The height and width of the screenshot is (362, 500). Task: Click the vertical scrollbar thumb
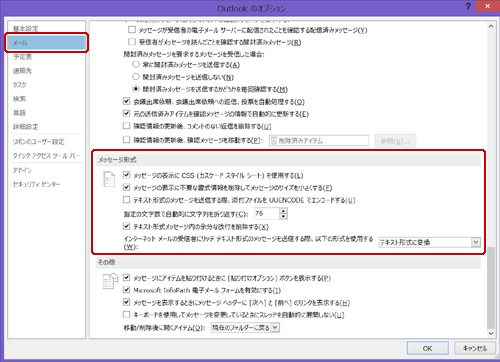(491, 288)
